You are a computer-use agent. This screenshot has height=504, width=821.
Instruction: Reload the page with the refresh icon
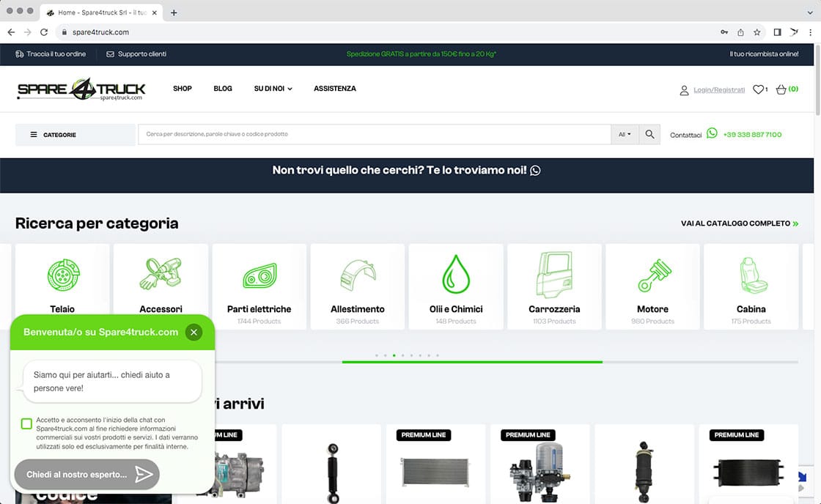point(44,32)
